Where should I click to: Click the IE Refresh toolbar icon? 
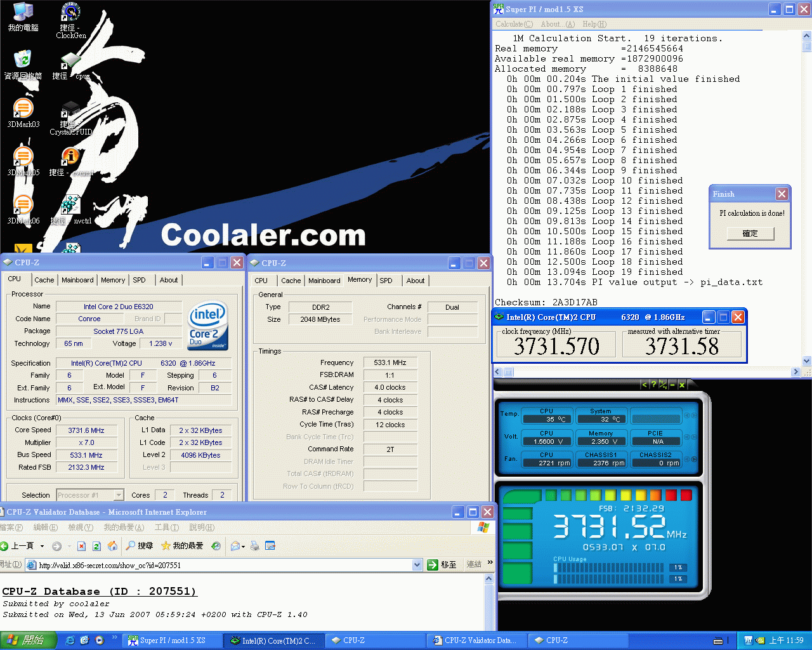(x=96, y=546)
